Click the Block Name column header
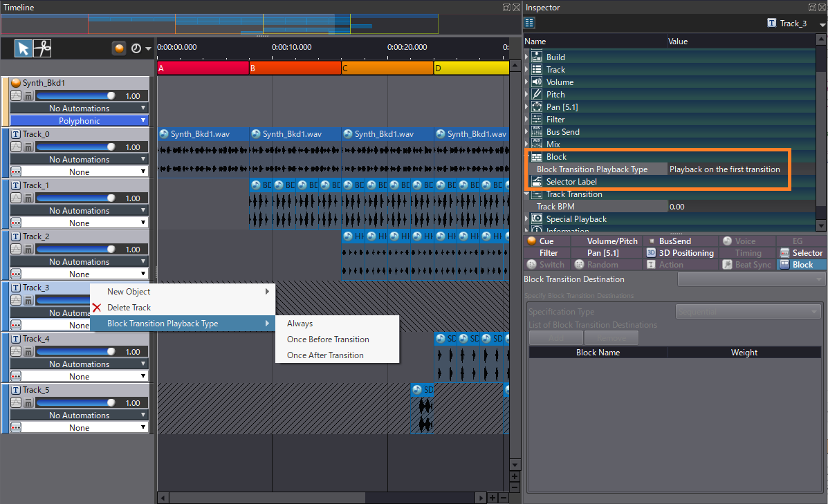Image resolution: width=828 pixels, height=504 pixels. [x=598, y=352]
